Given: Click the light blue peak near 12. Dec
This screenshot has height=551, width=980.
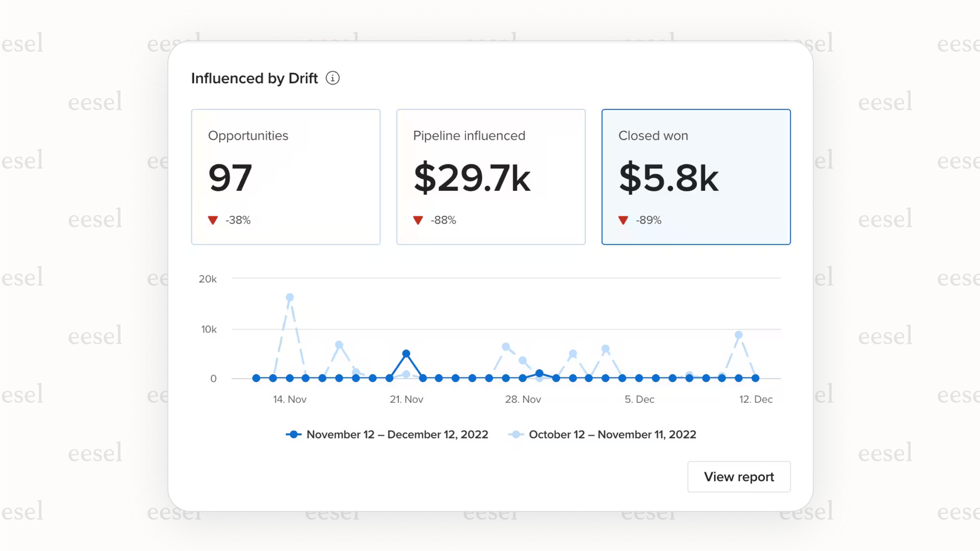Looking at the screenshot, I should 738,335.
